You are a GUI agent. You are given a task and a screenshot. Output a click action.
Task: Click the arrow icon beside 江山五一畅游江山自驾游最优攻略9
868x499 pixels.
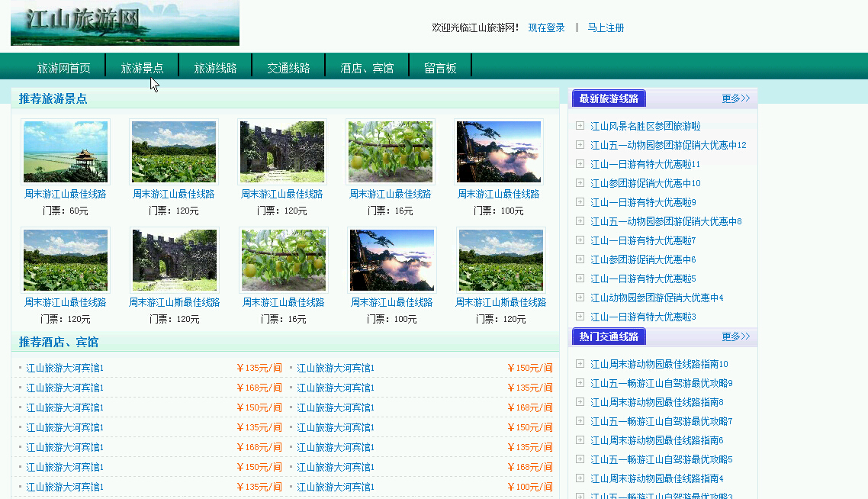[580, 383]
